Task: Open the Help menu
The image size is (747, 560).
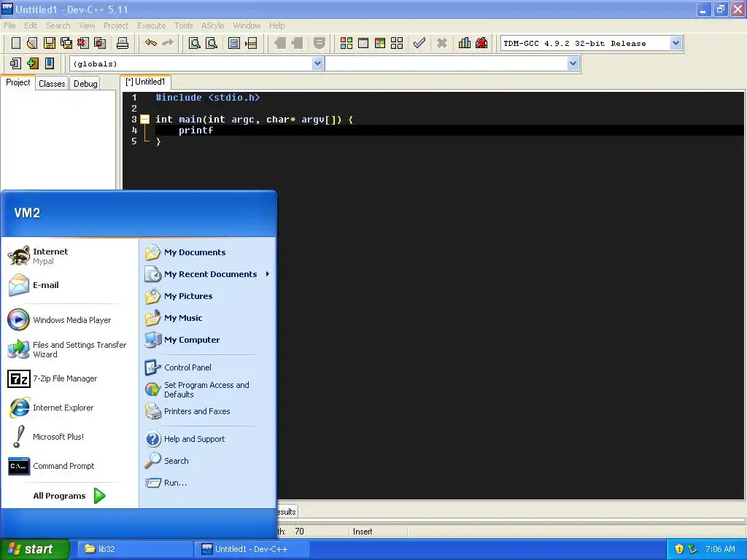Action: click(276, 26)
